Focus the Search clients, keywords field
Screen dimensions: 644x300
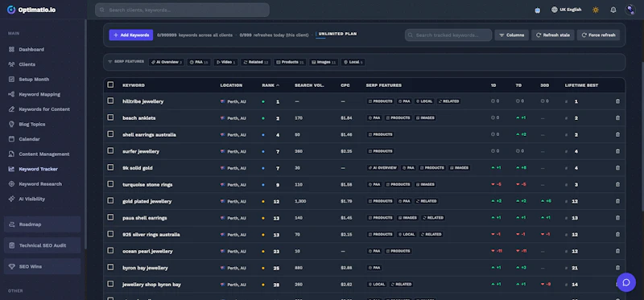pos(183,10)
